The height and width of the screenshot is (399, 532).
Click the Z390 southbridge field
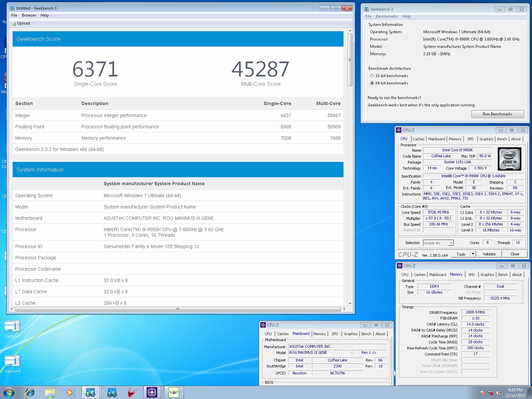pyautogui.click(x=337, y=366)
